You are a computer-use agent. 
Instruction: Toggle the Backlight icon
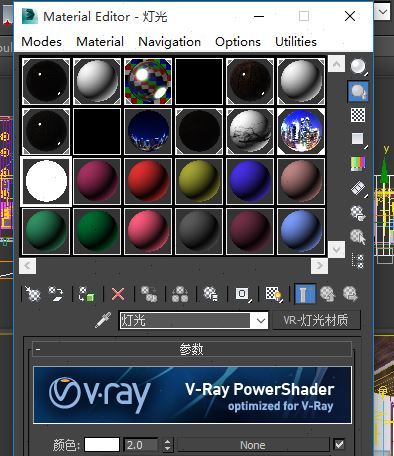[358, 91]
